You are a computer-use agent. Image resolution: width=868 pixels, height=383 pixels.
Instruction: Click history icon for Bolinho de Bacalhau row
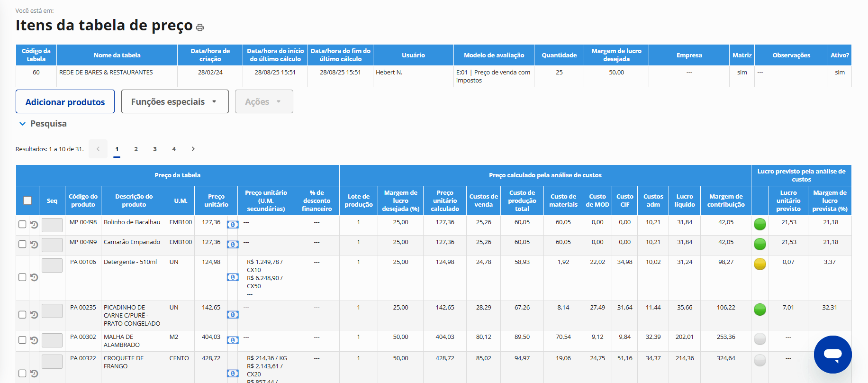[x=34, y=225]
